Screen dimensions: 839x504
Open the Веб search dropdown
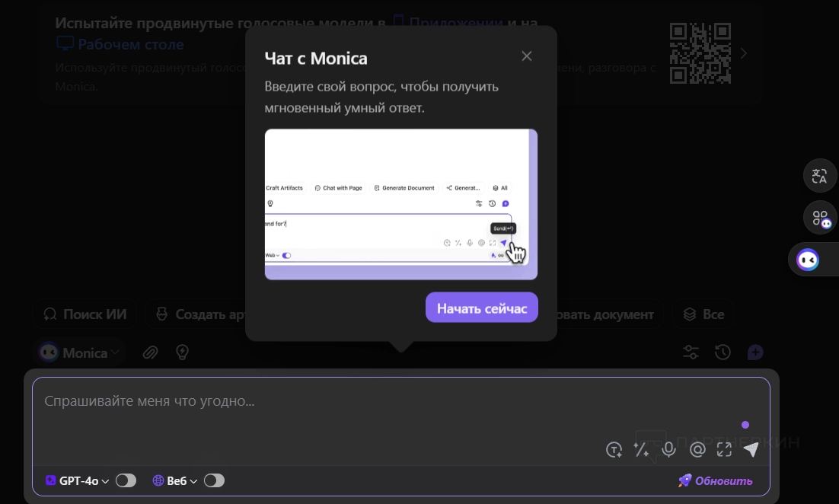175,481
